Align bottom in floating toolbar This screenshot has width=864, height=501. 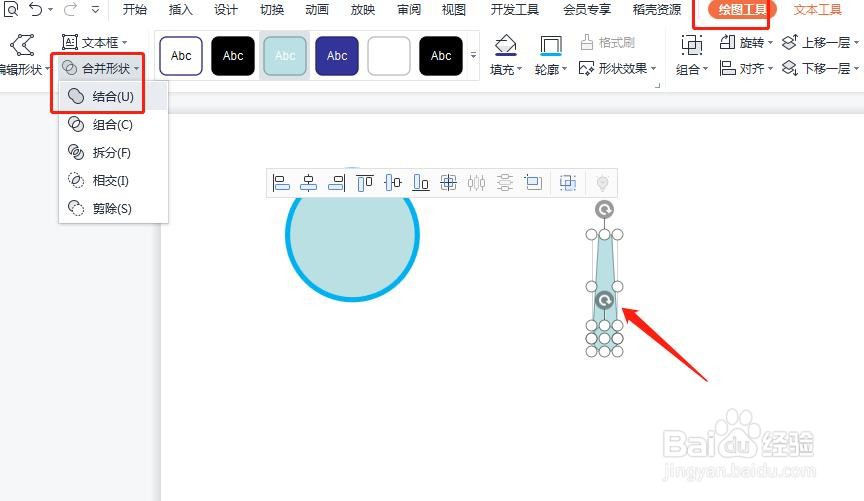click(420, 182)
